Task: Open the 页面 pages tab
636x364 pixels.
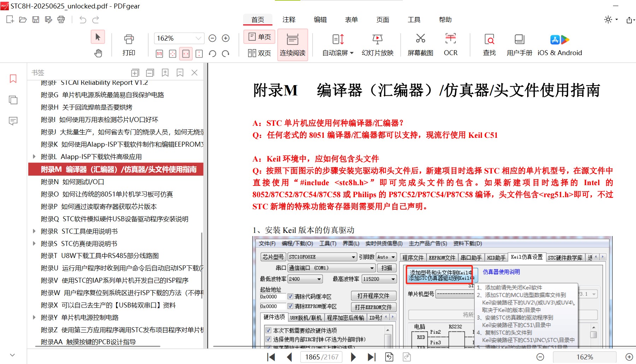Action: point(383,20)
